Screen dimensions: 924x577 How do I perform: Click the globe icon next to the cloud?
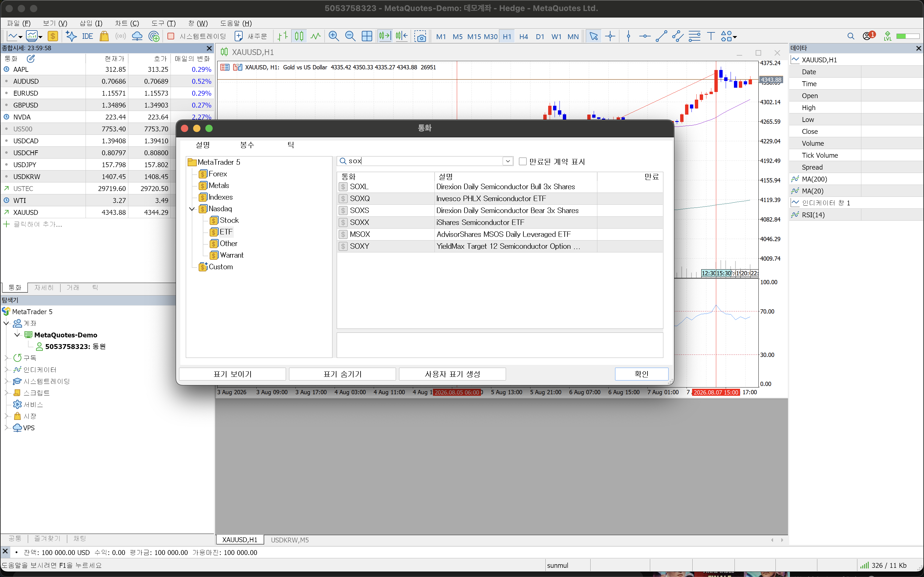(154, 36)
